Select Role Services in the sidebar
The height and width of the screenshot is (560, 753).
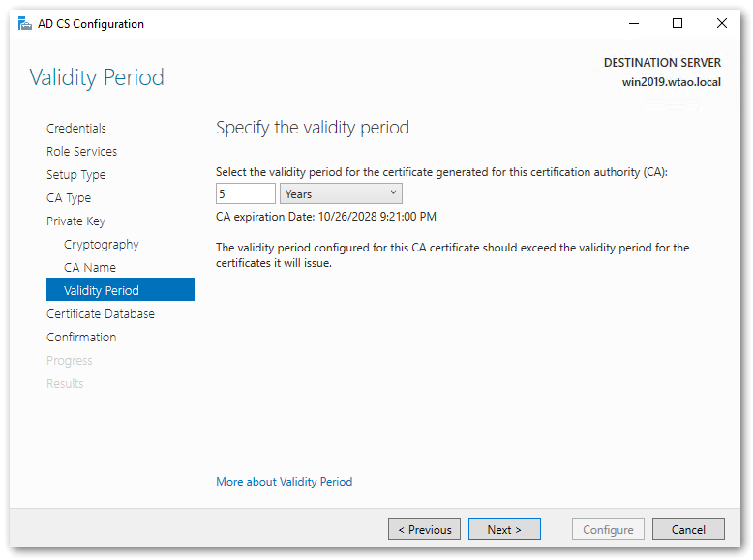tap(81, 151)
